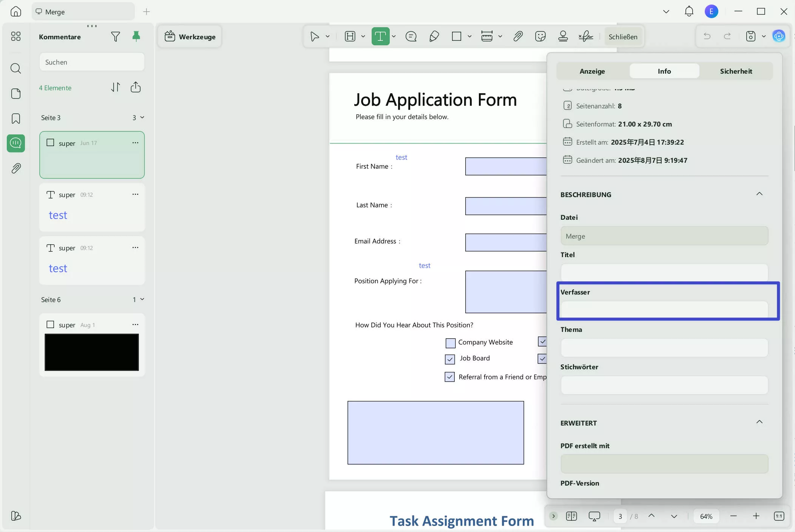Open the shape tool dropdown arrow
The width and height of the screenshot is (795, 532).
(469, 37)
